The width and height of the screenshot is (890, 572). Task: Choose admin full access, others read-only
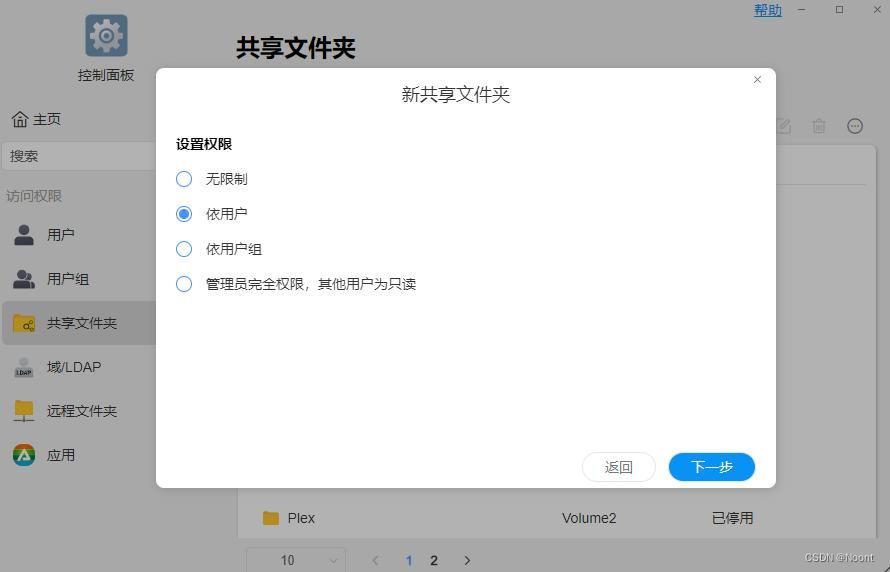pyautogui.click(x=184, y=284)
